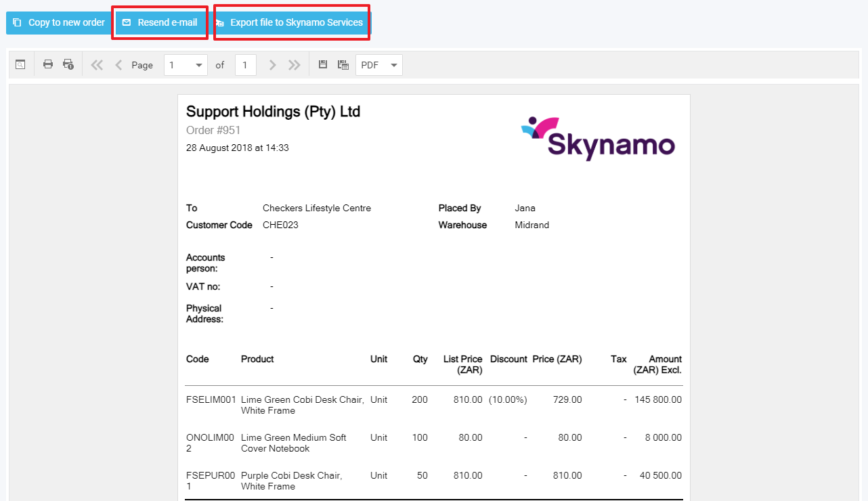868x501 pixels.
Task: Click the Export (save) icon
Action: click(323, 65)
